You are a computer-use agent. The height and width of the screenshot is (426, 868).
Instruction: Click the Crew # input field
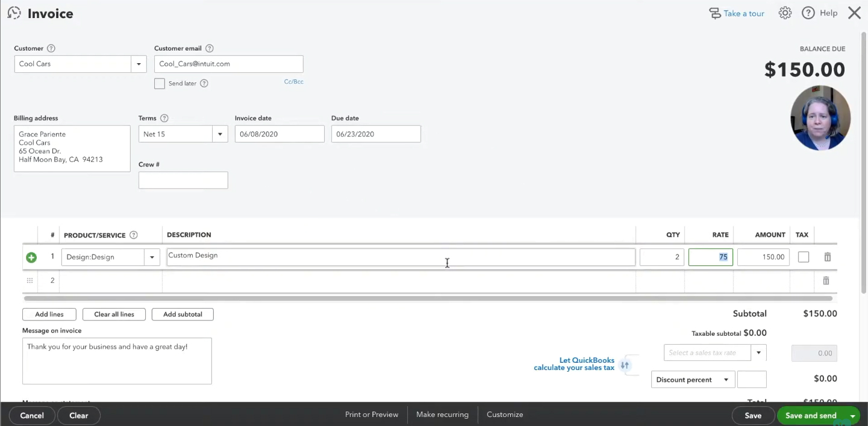[183, 180]
